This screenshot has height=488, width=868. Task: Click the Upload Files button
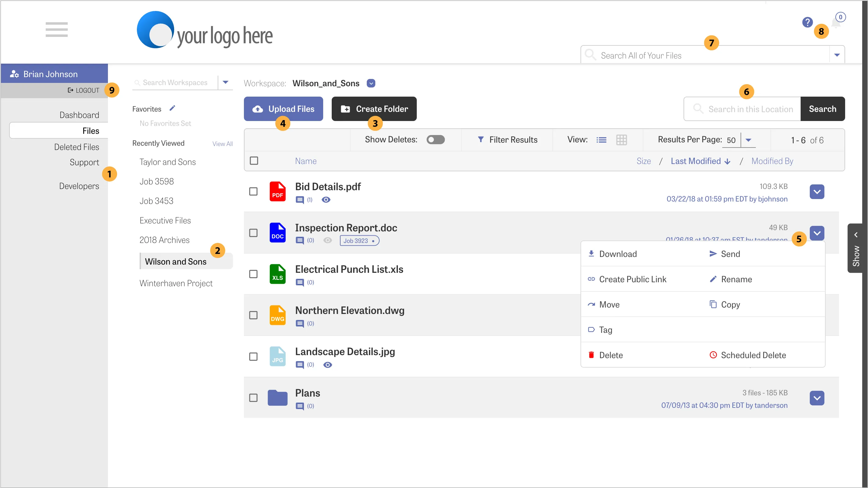(283, 109)
